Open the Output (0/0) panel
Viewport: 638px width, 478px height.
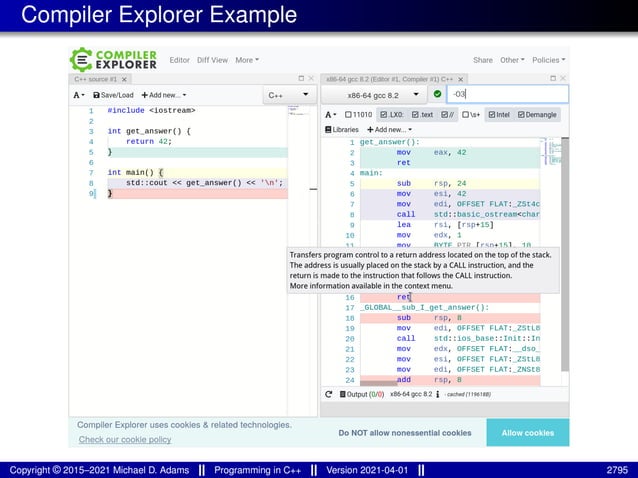362,394
